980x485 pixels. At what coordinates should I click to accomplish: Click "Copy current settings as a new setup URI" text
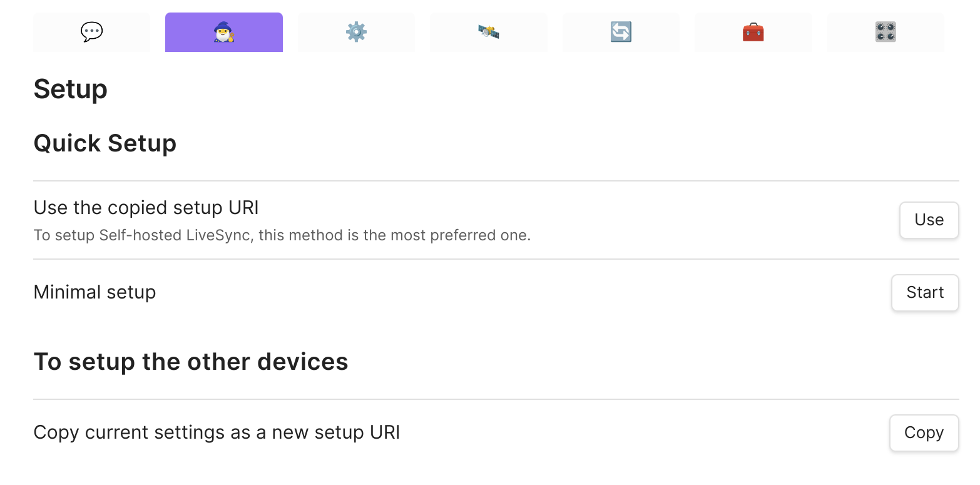(217, 432)
